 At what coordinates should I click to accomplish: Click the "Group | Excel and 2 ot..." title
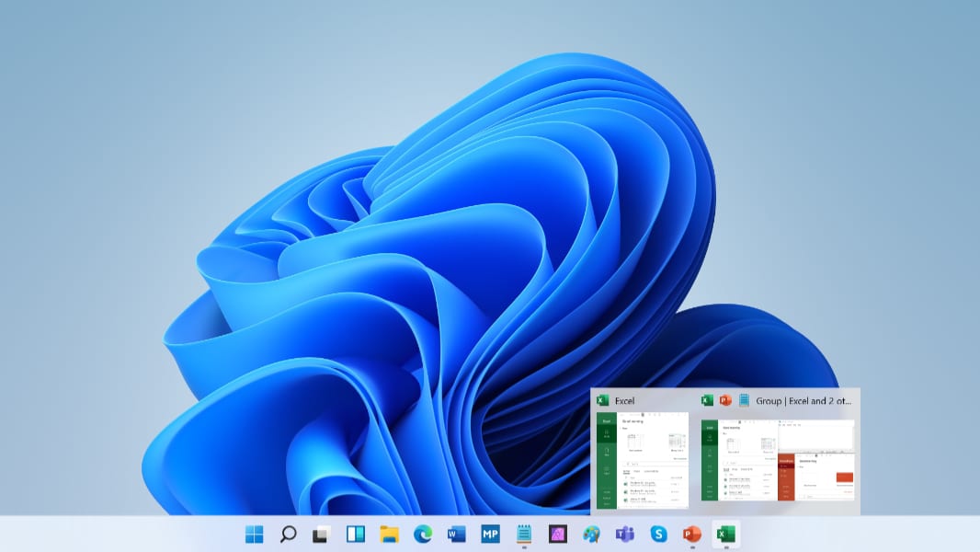tap(803, 401)
